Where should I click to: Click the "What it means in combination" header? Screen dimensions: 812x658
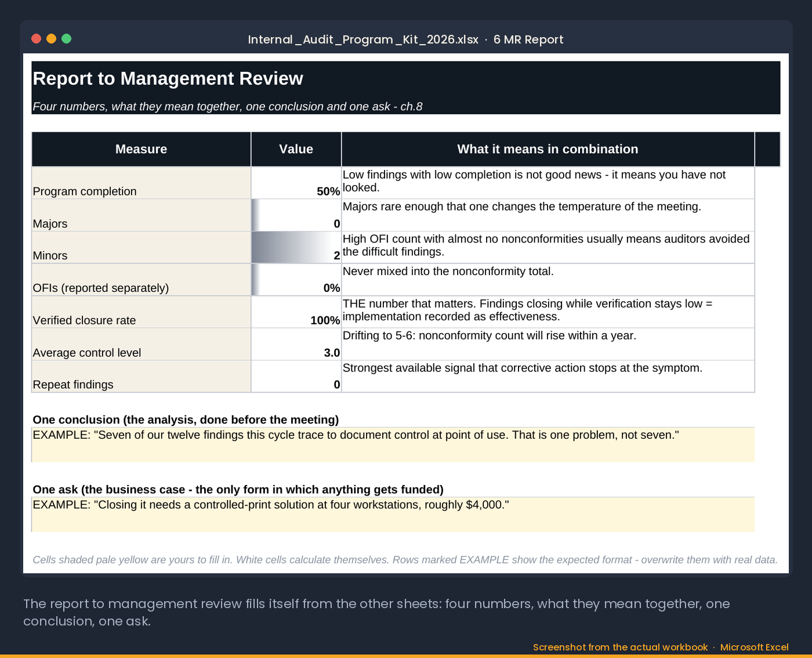(548, 149)
